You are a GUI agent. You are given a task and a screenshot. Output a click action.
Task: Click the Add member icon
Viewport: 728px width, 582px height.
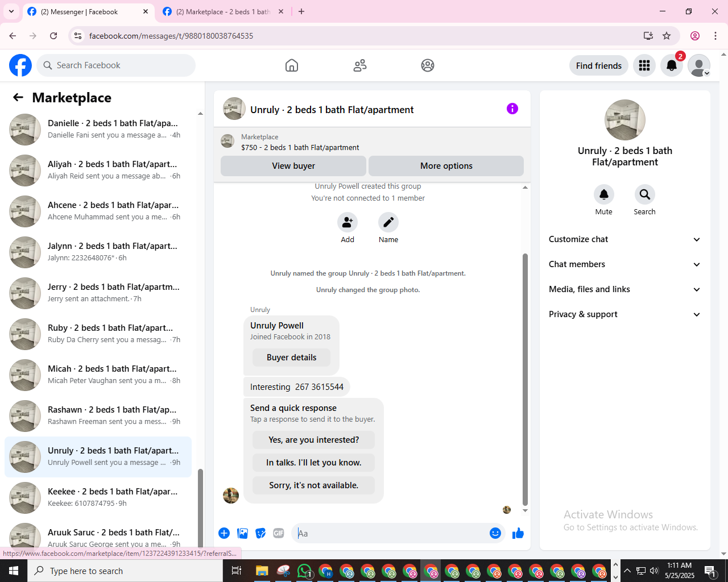[348, 222]
